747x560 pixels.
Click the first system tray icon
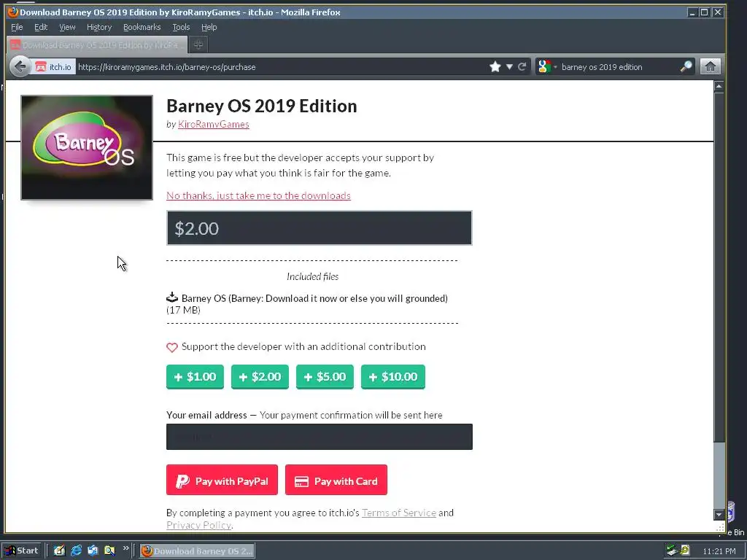672,551
